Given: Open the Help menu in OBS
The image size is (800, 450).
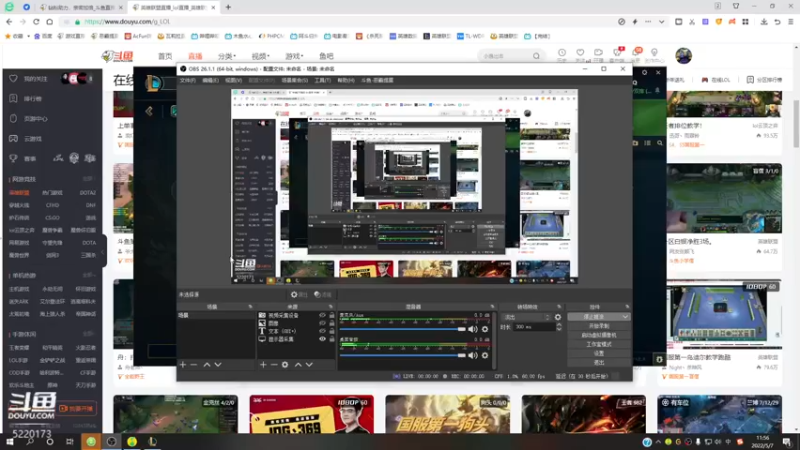Looking at the screenshot, I should coord(345,80).
